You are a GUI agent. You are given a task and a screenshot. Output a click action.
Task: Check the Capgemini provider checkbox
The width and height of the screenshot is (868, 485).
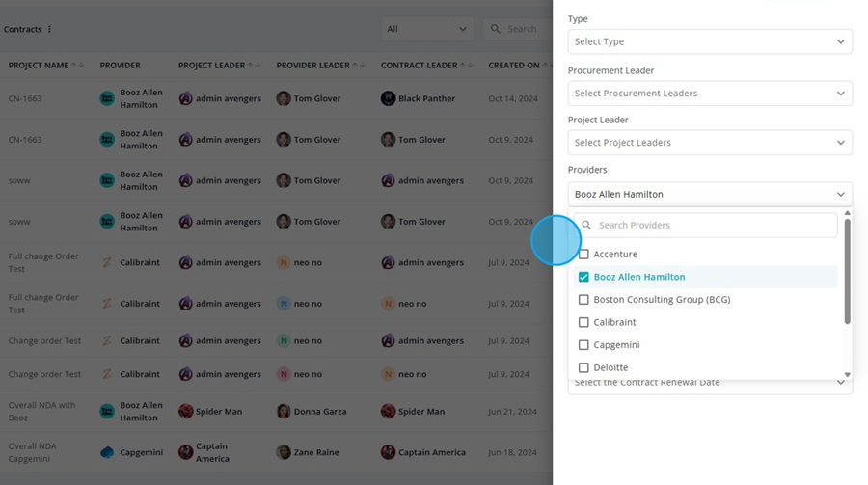point(583,345)
